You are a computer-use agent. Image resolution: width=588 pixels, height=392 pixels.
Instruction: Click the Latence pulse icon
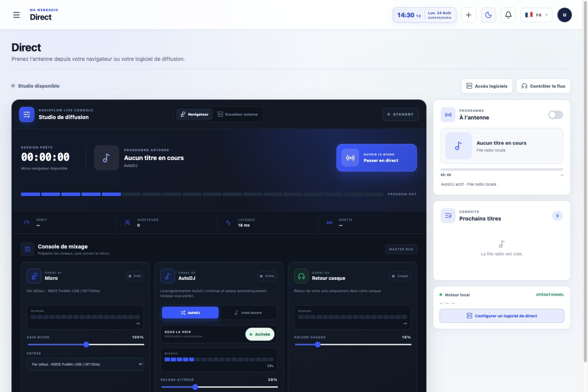click(x=228, y=223)
